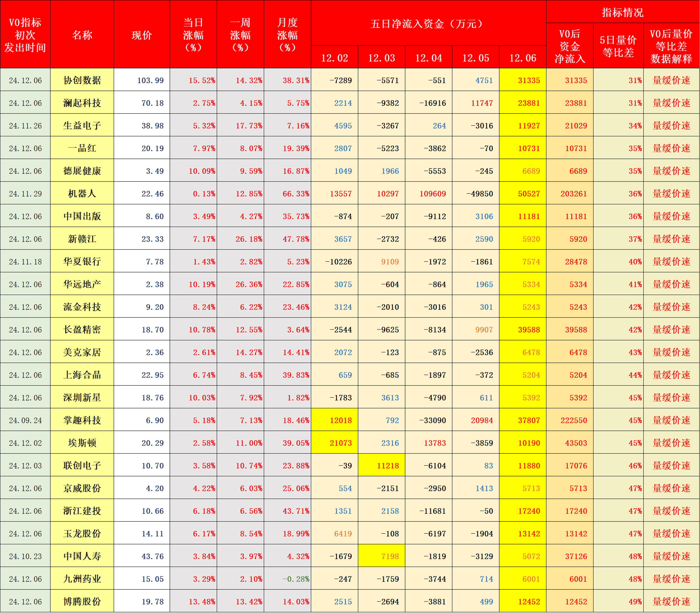Click the -49850 net inflow cell

pos(476,193)
